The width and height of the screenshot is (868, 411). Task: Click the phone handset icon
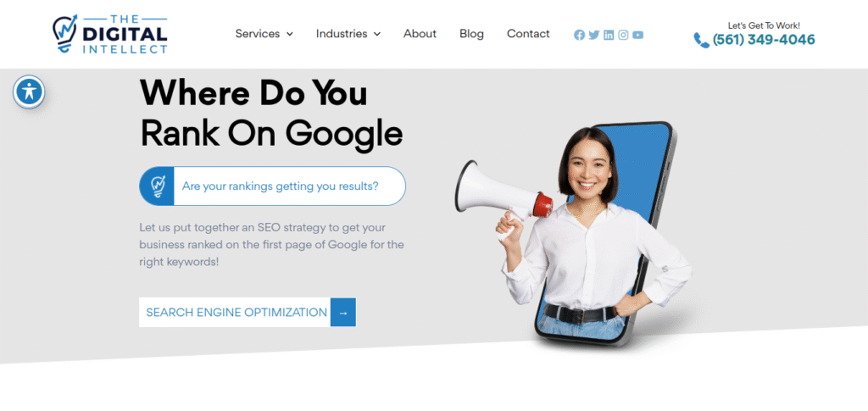point(701,41)
